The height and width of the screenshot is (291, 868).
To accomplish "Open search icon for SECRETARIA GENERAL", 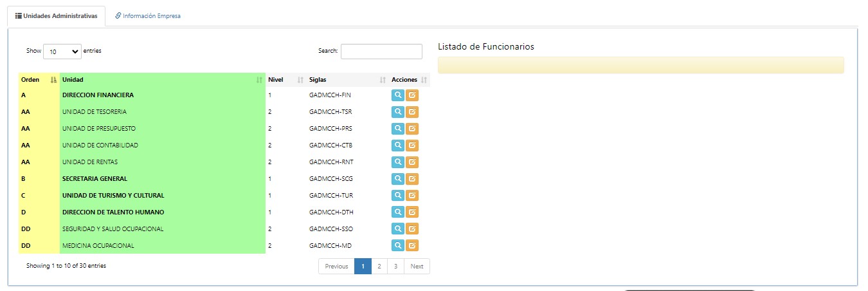I will pos(398,179).
